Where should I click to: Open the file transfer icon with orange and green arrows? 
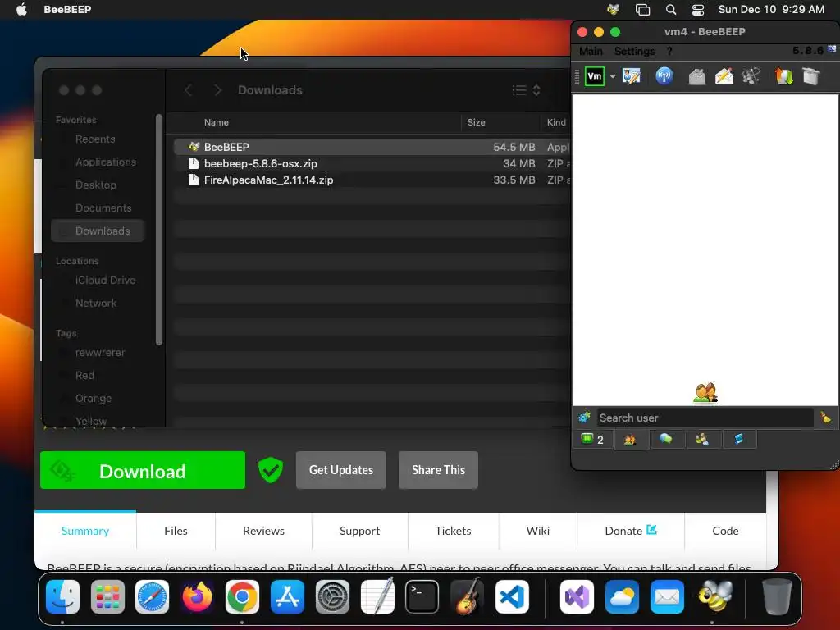(783, 76)
